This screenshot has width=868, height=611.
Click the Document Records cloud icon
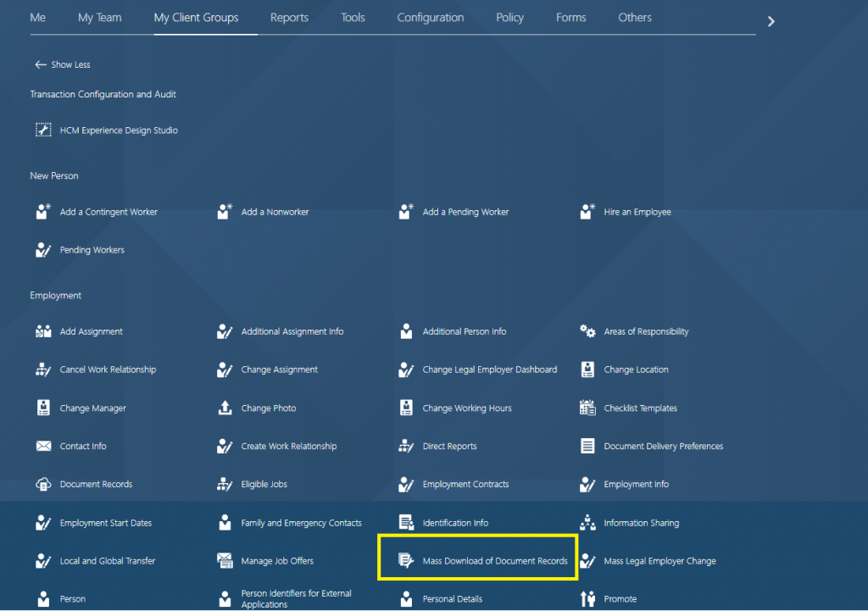tap(43, 484)
